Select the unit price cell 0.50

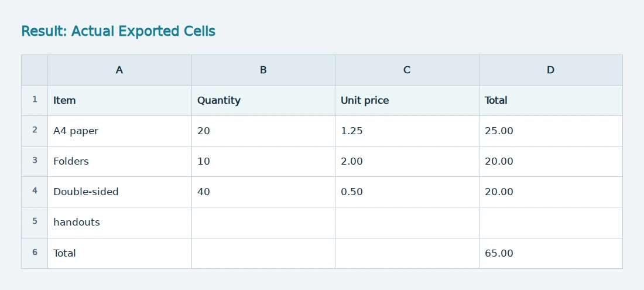(407, 192)
